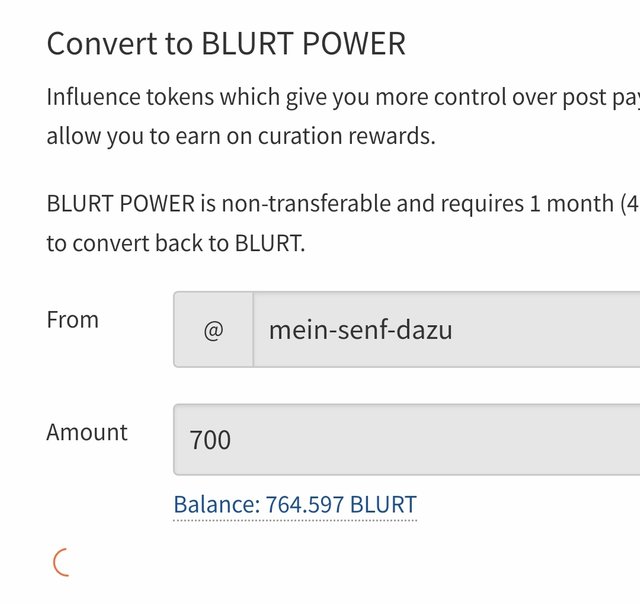Click the word POWER in the dialog title
The height and width of the screenshot is (604, 640).
click(354, 43)
